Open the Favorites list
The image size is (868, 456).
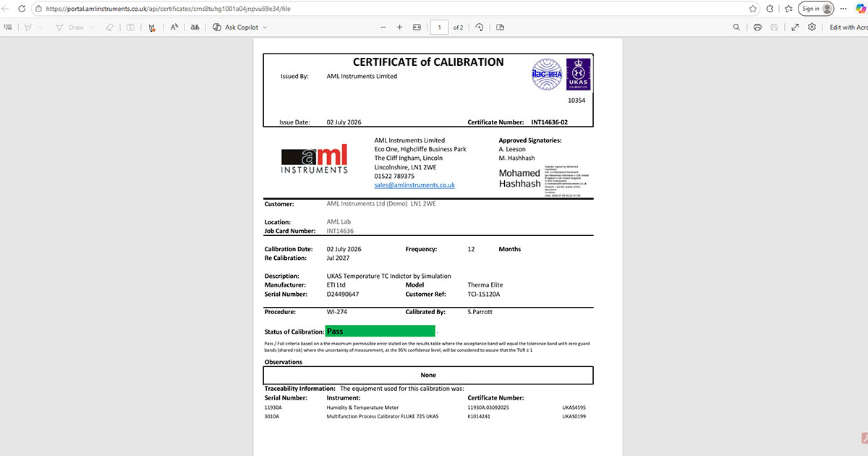tap(788, 9)
